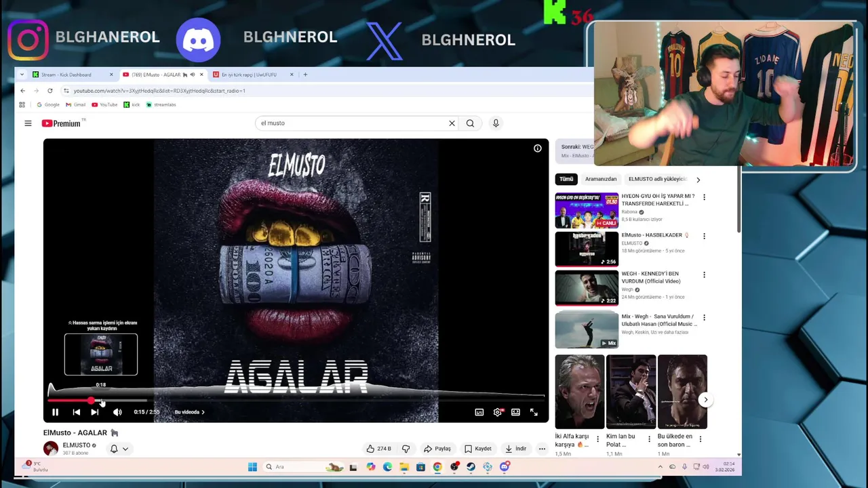Share video with Paylaş button
This screenshot has height=488, width=868.
coord(437,449)
